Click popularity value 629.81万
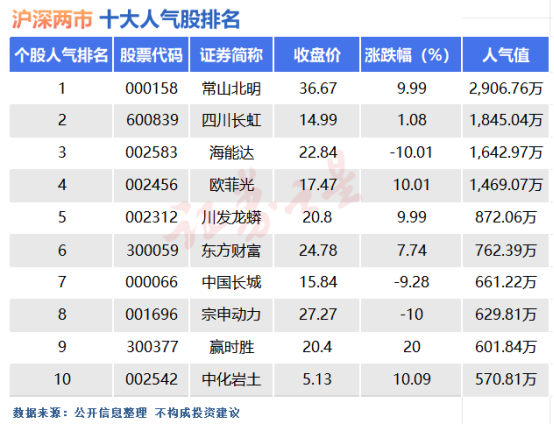 click(x=506, y=315)
